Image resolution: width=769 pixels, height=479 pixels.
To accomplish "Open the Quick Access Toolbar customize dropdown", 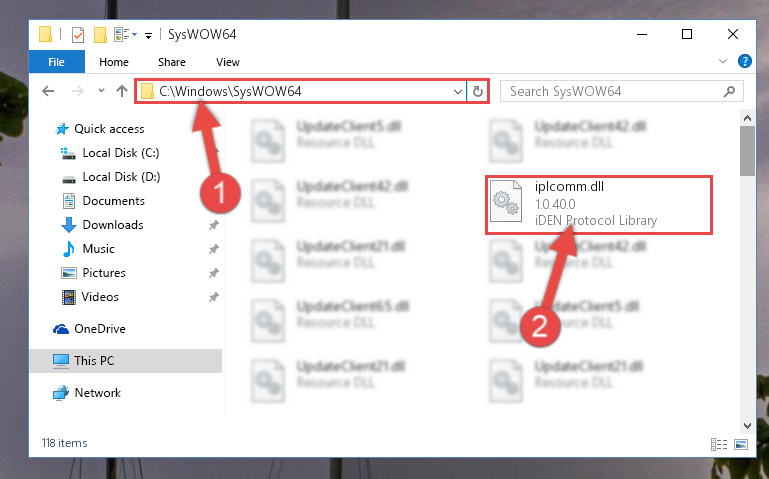I will point(148,35).
